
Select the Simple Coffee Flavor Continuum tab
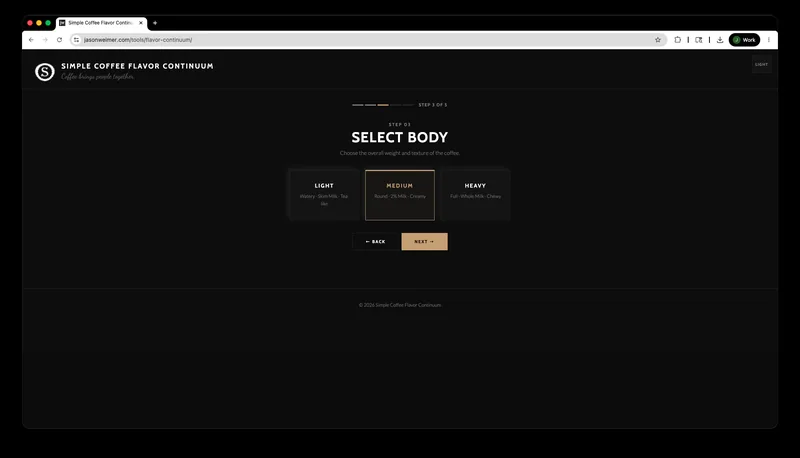(x=101, y=23)
